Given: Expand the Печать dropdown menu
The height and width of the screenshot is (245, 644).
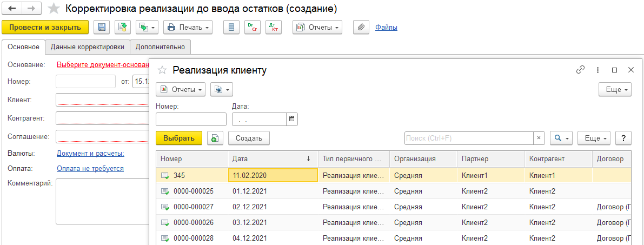Looking at the screenshot, I should (x=188, y=27).
